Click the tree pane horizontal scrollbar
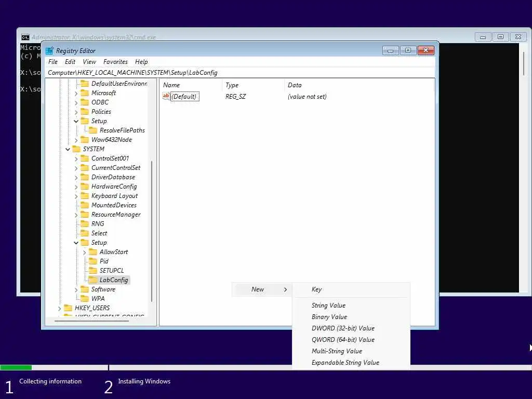This screenshot has width=532, height=399. click(91, 320)
